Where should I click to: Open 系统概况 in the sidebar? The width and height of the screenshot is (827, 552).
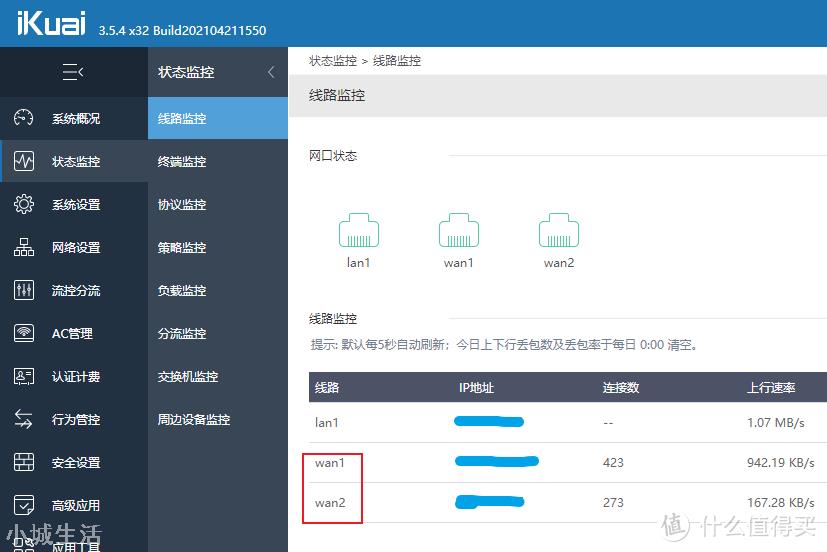coord(76,119)
